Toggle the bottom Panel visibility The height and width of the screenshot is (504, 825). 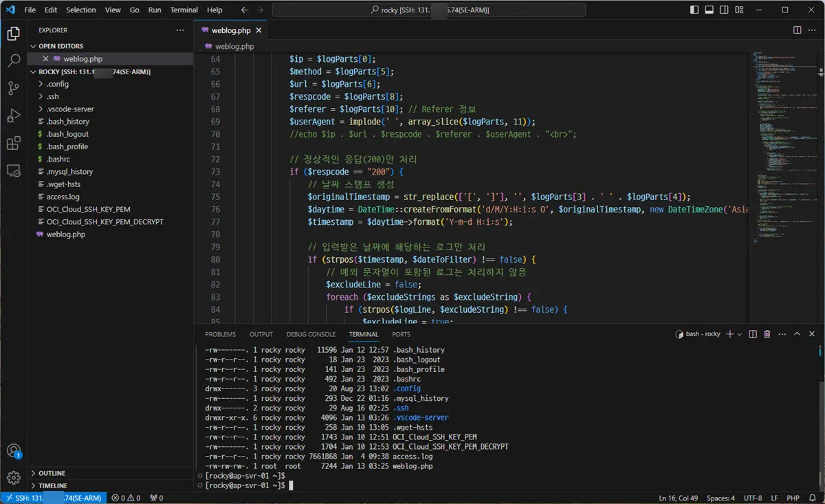pyautogui.click(x=709, y=10)
